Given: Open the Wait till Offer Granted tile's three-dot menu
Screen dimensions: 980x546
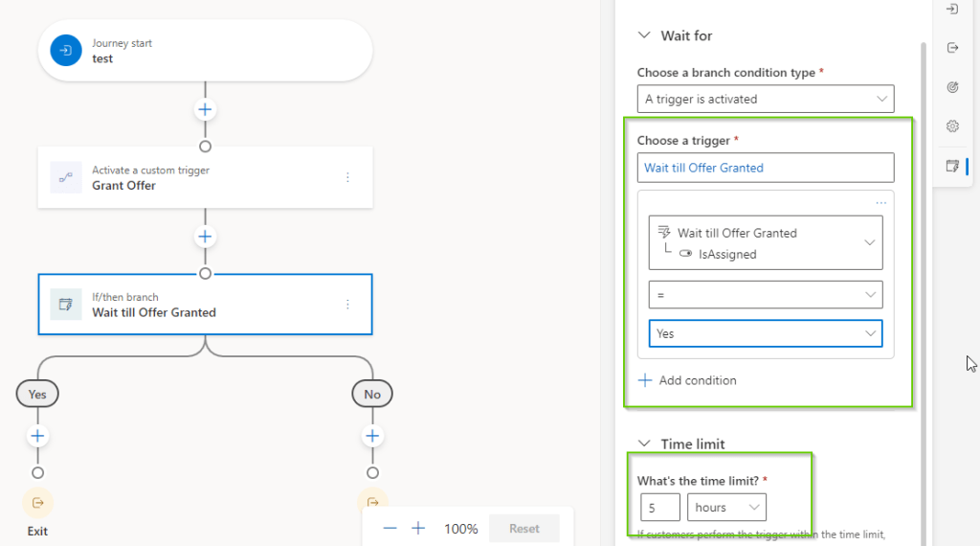Looking at the screenshot, I should (347, 305).
